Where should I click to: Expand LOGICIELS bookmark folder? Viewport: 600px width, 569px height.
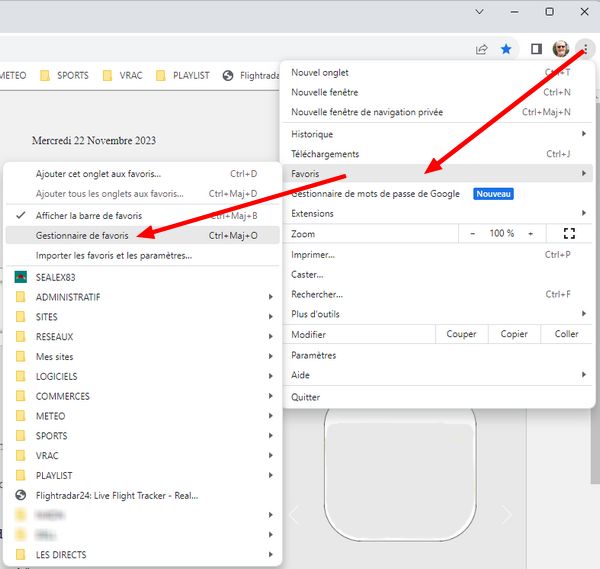pos(142,377)
